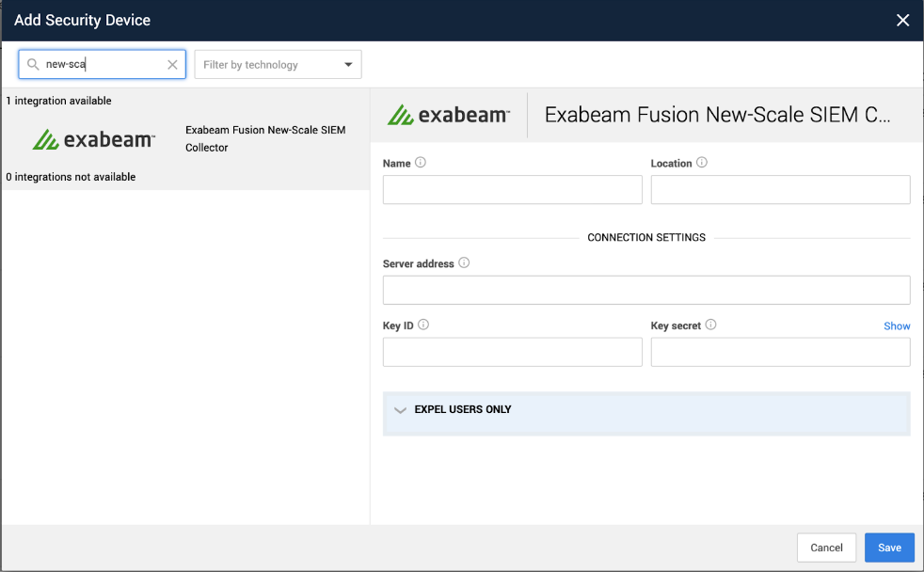Click the Cancel button
The width and height of the screenshot is (924, 572).
tap(826, 548)
